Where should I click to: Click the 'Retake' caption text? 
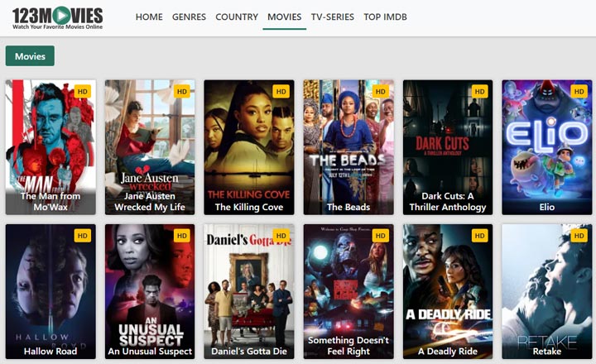(x=547, y=352)
